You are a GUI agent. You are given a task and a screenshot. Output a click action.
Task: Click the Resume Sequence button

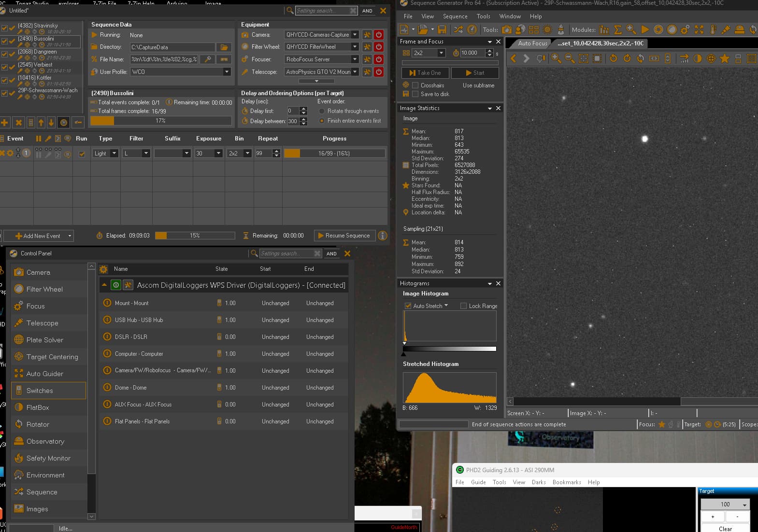click(x=344, y=236)
